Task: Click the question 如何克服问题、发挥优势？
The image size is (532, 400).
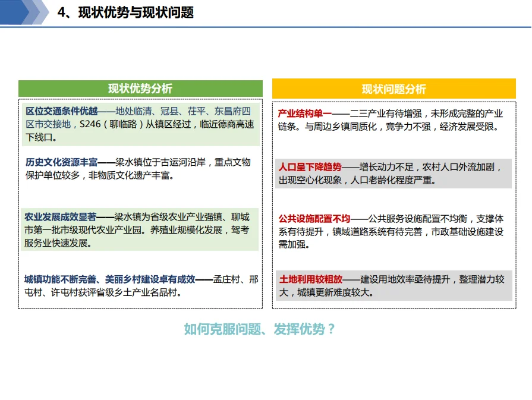Action: pyautogui.click(x=260, y=329)
